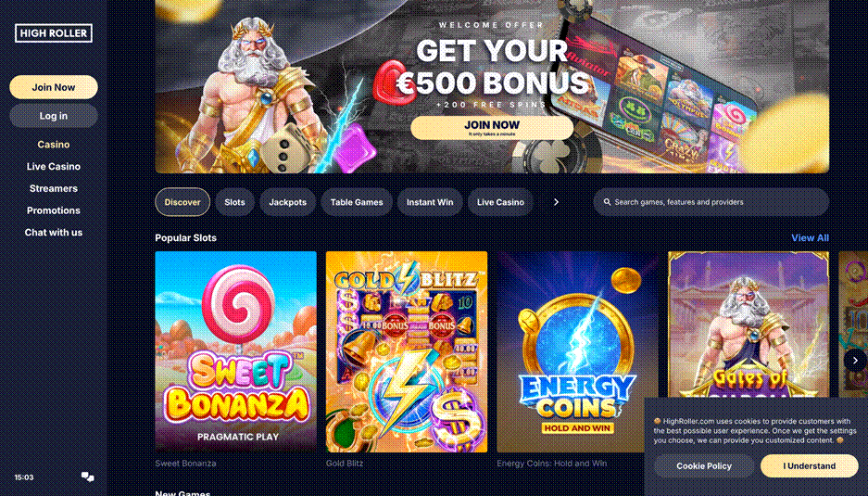Go to Live Casino in sidebar menu
Image resolution: width=868 pixels, height=496 pixels.
(x=54, y=166)
